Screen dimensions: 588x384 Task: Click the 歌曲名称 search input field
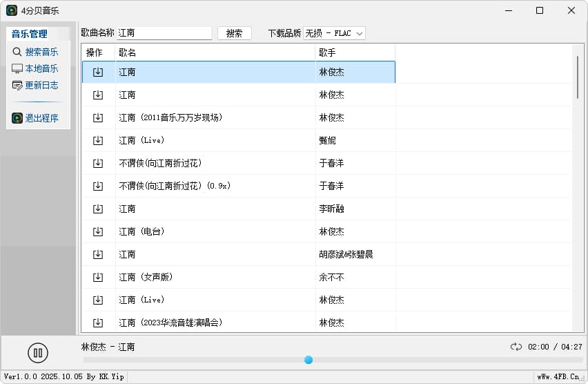pyautogui.click(x=164, y=33)
